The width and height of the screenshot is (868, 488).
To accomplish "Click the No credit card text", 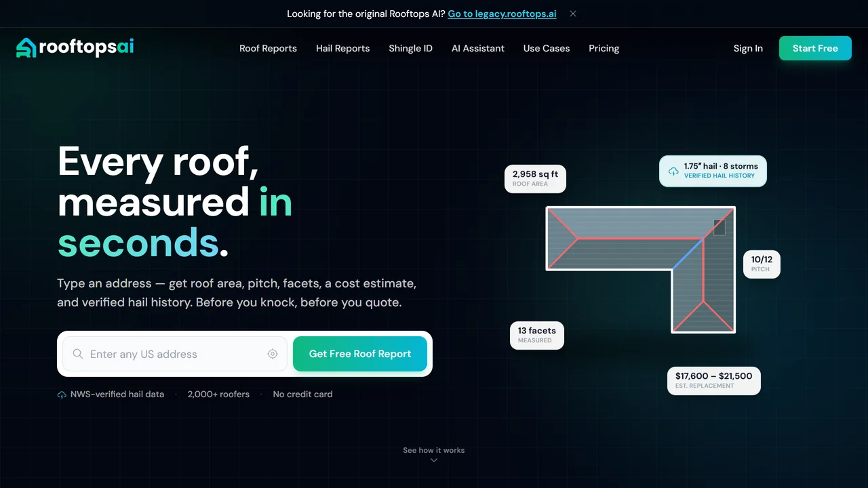I will pos(302,394).
